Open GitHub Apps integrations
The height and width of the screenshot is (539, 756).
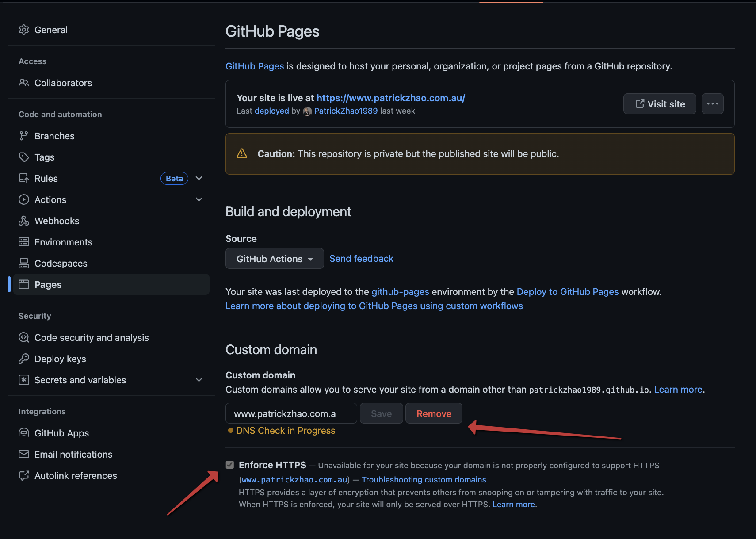click(x=111, y=433)
